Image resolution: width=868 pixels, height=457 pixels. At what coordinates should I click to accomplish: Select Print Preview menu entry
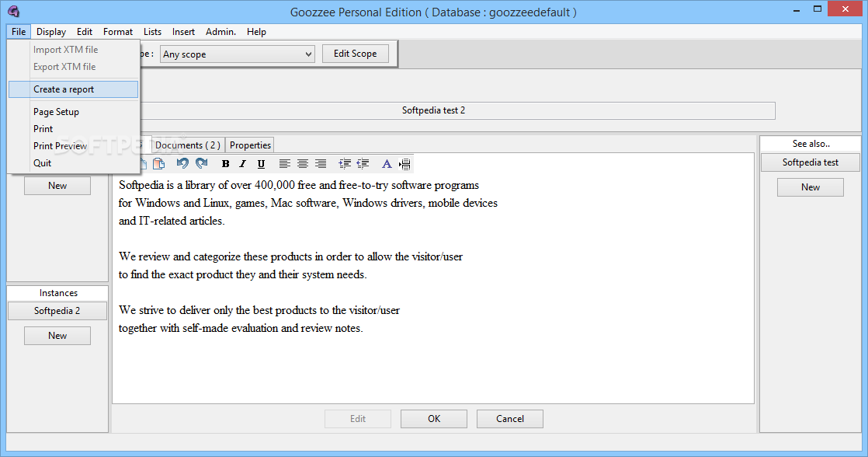pyautogui.click(x=73, y=145)
